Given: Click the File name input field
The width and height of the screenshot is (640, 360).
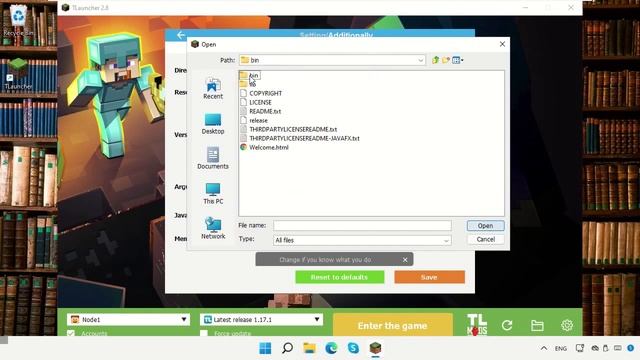Looking at the screenshot, I should pyautogui.click(x=362, y=225).
